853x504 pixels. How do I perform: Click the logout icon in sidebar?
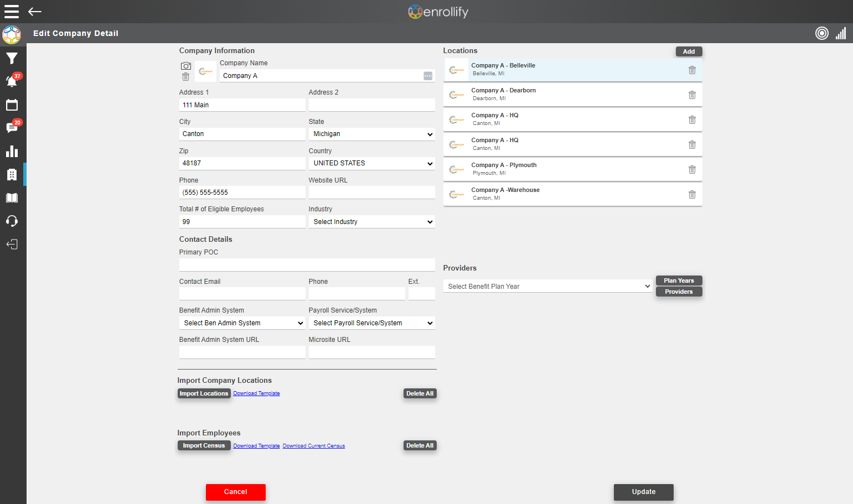pos(12,244)
